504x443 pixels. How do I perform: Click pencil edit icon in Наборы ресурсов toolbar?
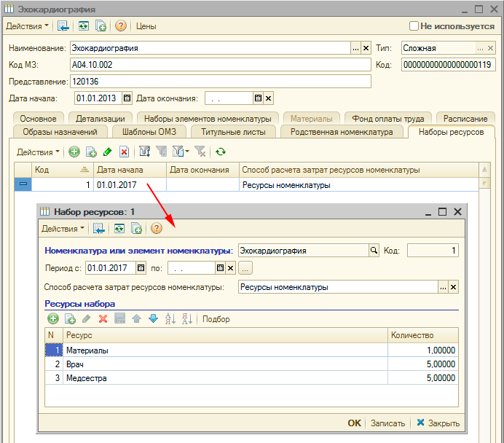[108, 152]
